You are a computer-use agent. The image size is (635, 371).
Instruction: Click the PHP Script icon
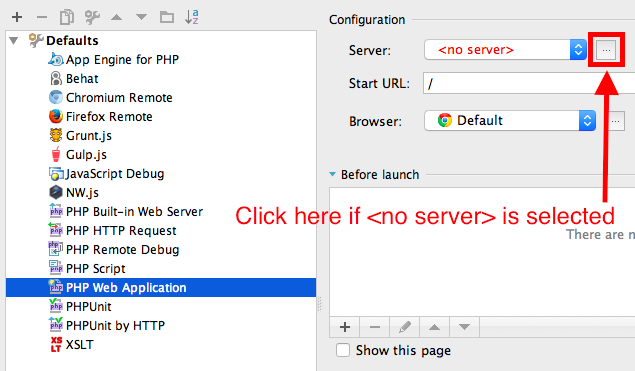[x=56, y=268]
